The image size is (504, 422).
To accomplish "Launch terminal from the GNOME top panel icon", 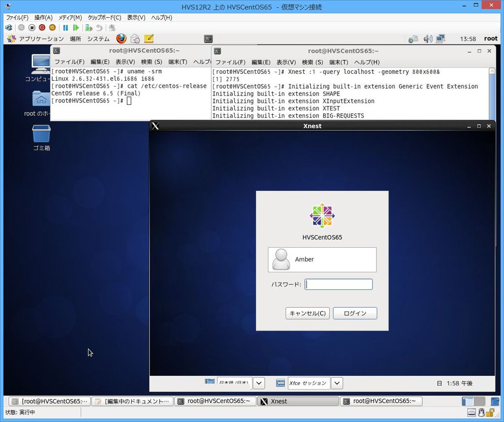I will (208, 39).
